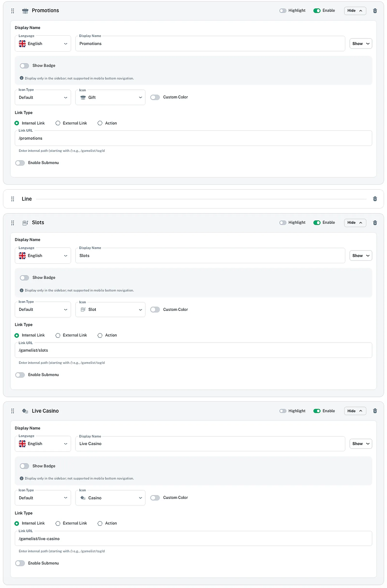Click the slot machine icon beside Slots heading
The image size is (387, 588).
coord(25,223)
